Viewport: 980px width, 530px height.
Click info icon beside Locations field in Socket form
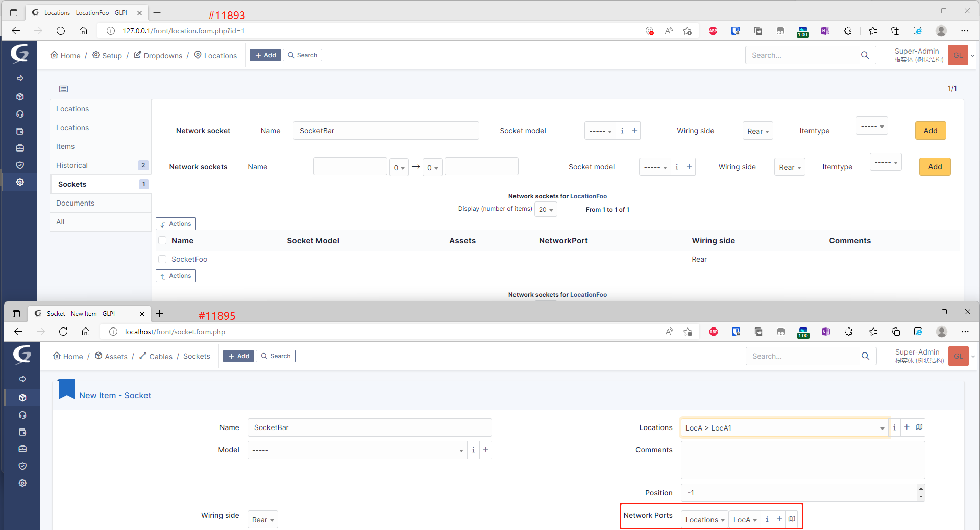(x=894, y=427)
